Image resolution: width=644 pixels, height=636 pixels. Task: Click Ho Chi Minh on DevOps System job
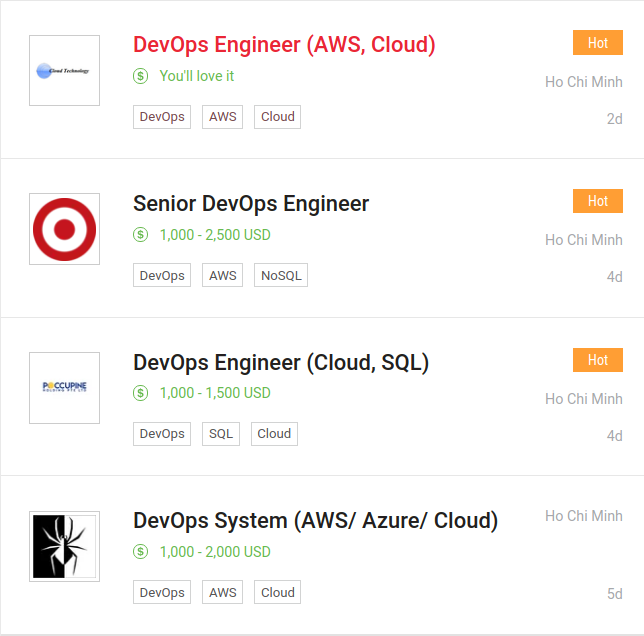pos(584,516)
